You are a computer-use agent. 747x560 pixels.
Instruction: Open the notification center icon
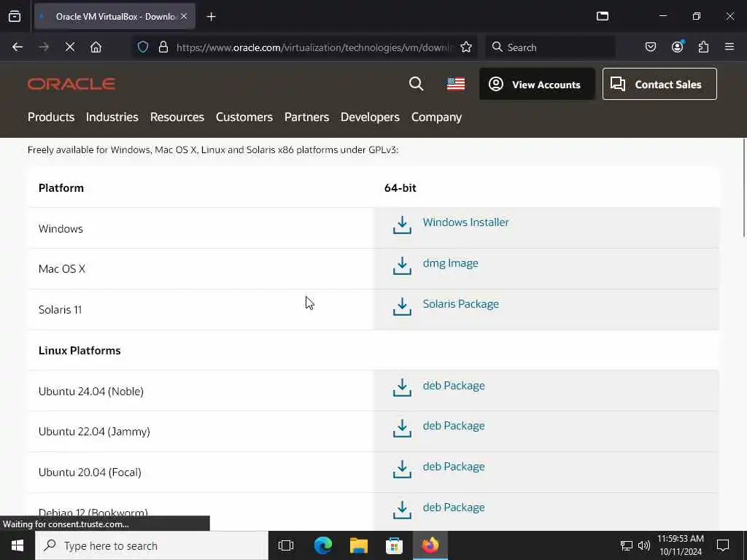723,545
